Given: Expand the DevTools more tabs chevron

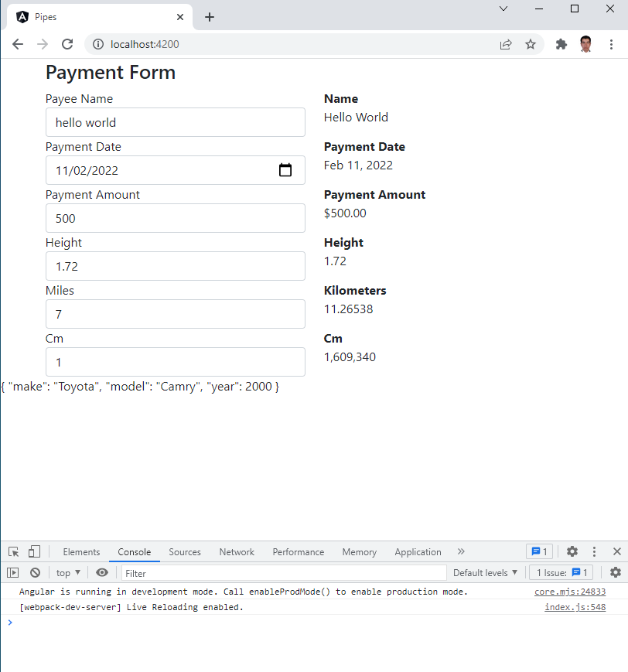Looking at the screenshot, I should [461, 551].
